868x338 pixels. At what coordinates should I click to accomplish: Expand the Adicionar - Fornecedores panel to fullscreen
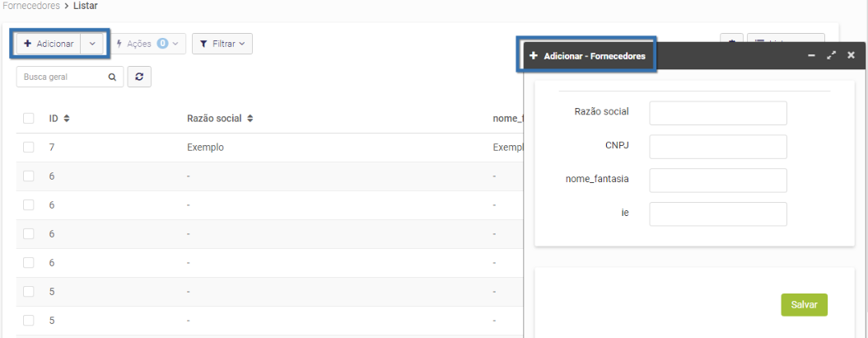pyautogui.click(x=831, y=55)
